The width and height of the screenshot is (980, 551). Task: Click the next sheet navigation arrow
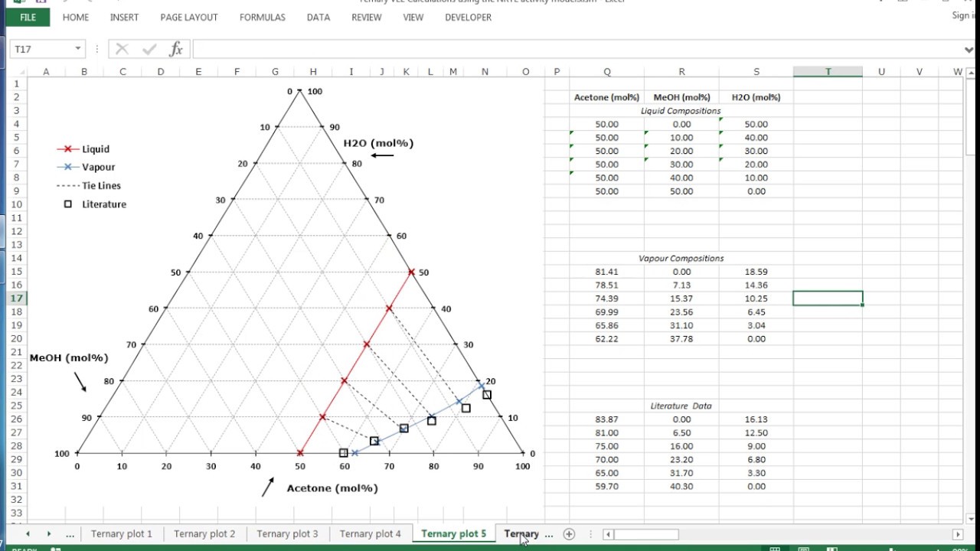(x=48, y=534)
